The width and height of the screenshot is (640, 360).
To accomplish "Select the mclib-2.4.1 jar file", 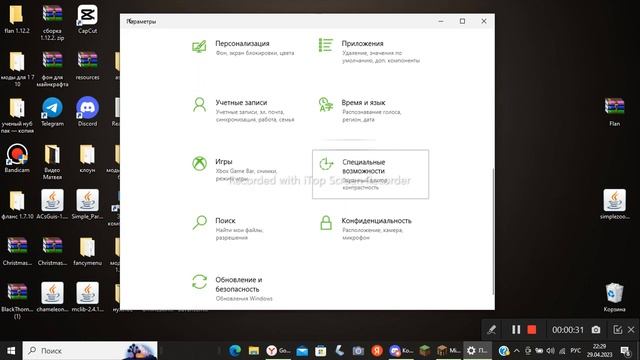I will pos(87,298).
